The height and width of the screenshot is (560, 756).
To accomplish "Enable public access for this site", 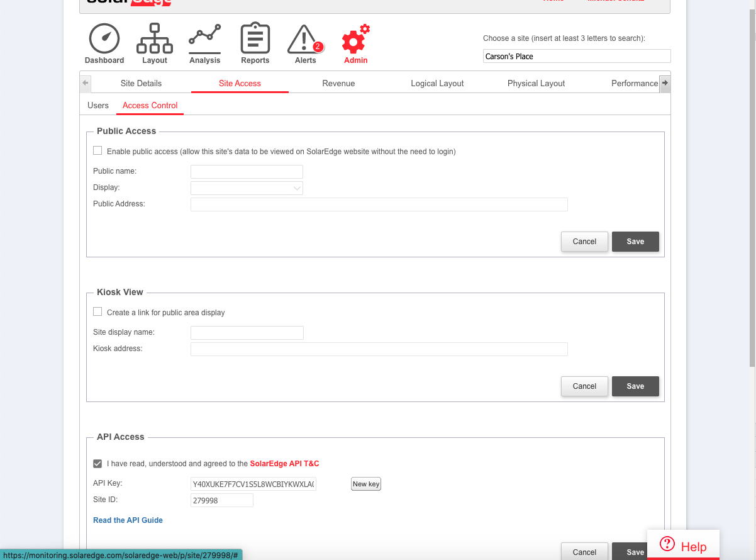I will 97,150.
